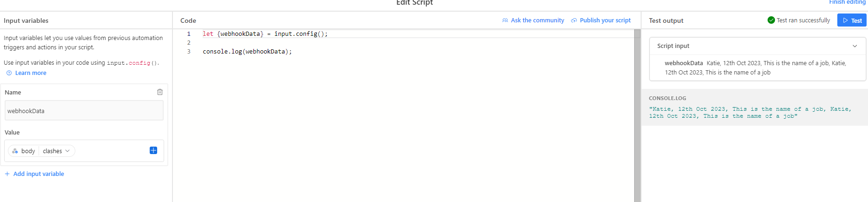Open the clashes dropdown in the Value token
Screen dimensions: 868x202
56,151
